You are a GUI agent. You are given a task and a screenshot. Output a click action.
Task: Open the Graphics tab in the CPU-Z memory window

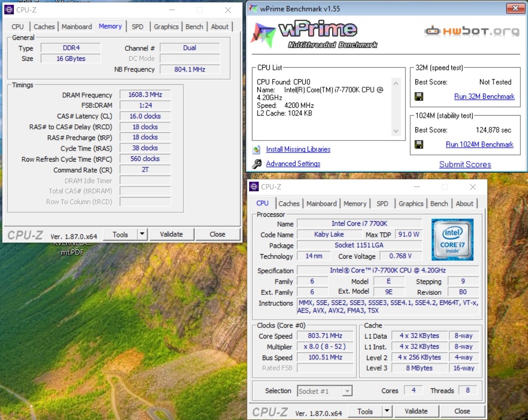pos(166,27)
